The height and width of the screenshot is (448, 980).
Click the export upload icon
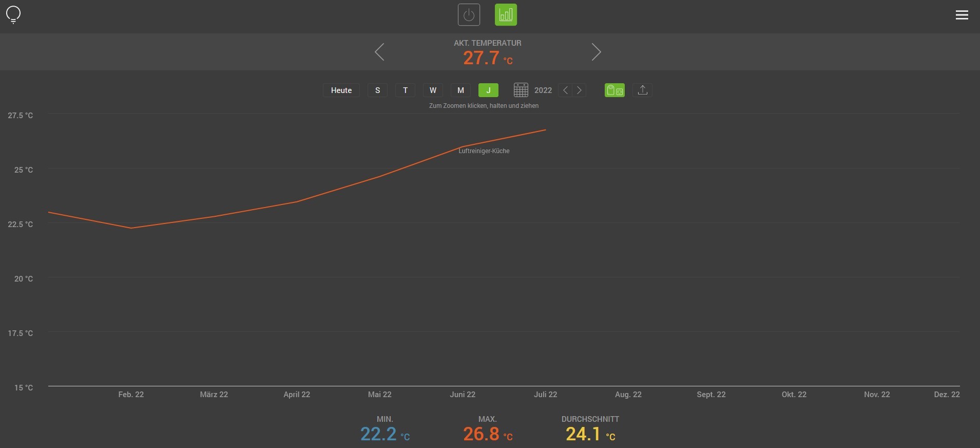[642, 90]
